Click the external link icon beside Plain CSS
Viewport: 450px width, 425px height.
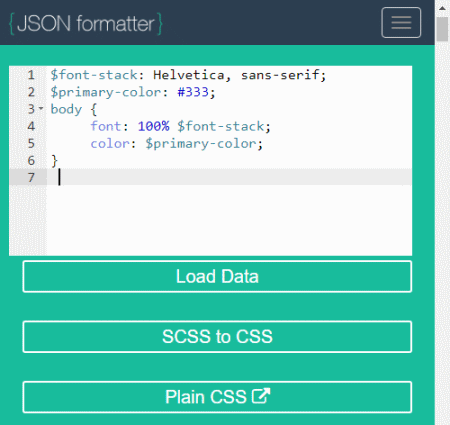[261, 396]
